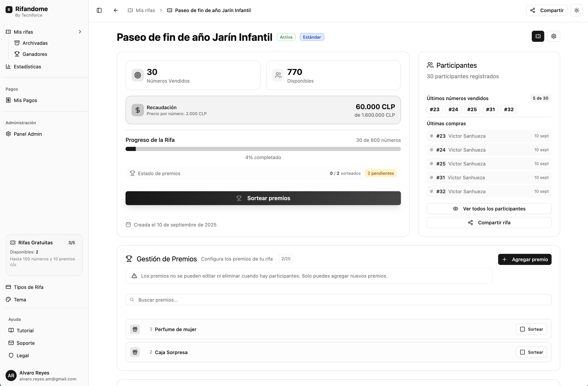The height and width of the screenshot is (386, 588).
Task: Click Sortear for Perfume de mujer
Action: 531,329
